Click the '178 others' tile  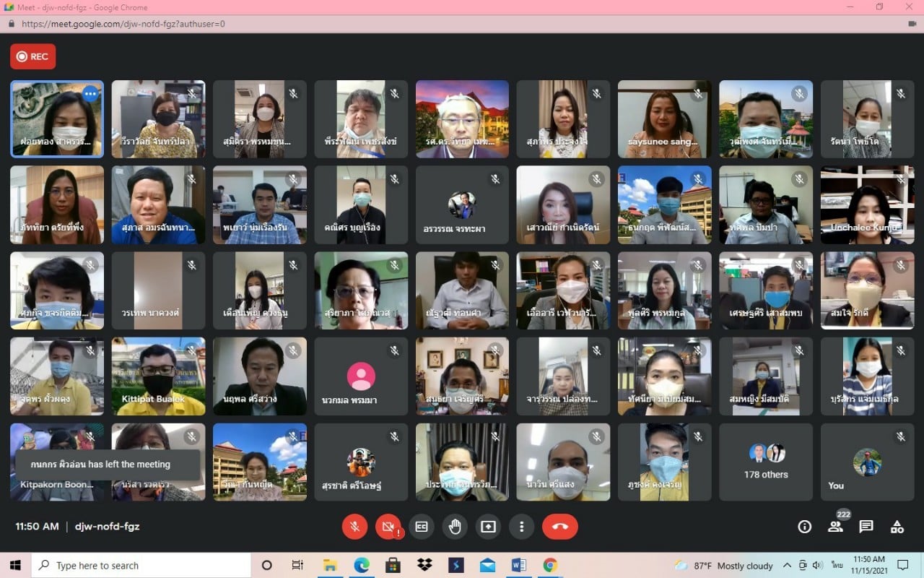pos(766,462)
